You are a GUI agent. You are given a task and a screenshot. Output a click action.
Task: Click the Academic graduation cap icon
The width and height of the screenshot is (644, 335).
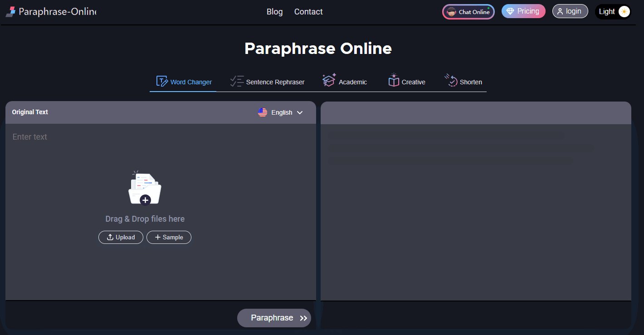click(329, 80)
